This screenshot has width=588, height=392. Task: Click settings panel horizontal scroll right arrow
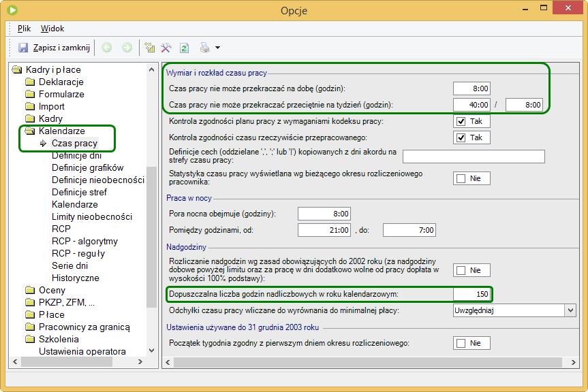(x=574, y=362)
